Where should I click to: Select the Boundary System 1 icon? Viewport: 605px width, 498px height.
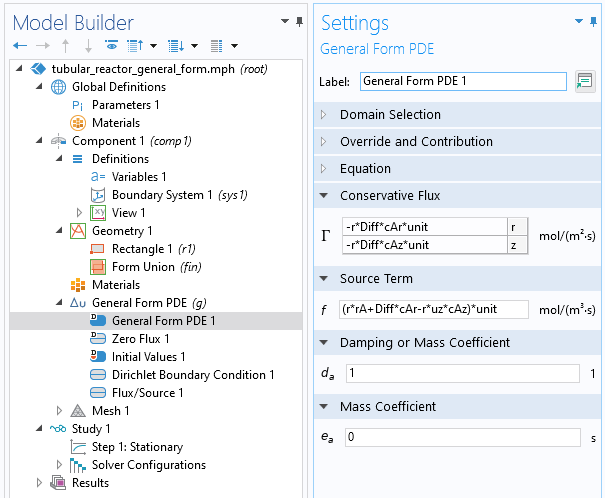coord(98,195)
